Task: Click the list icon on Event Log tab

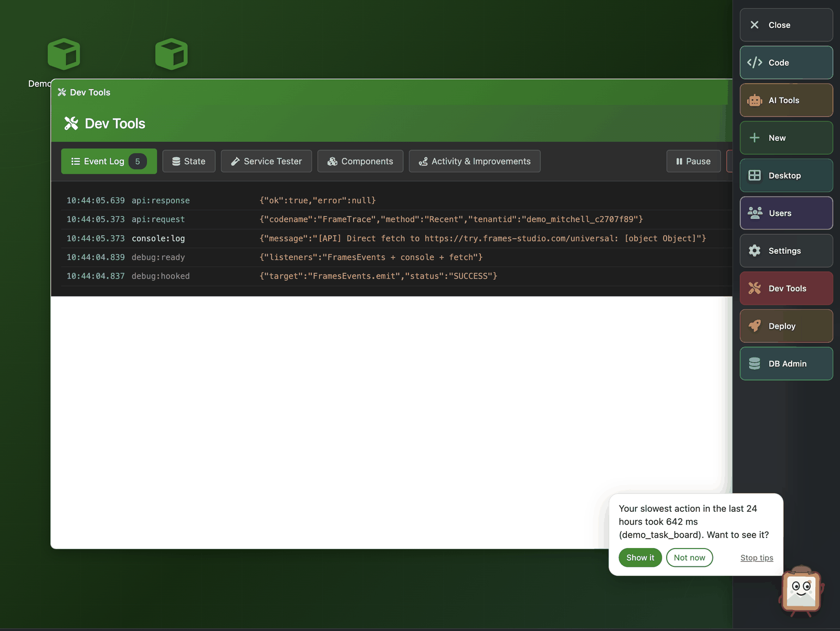Action: pyautogui.click(x=76, y=161)
